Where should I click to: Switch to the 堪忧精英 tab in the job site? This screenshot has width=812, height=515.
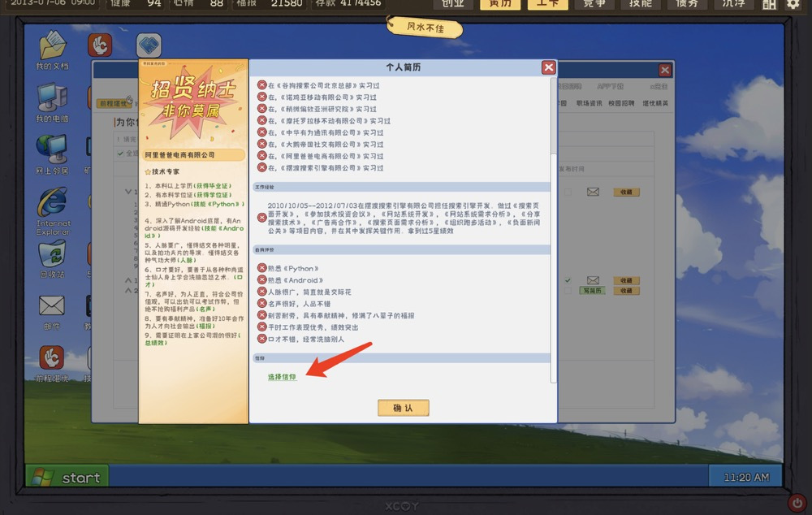[x=655, y=103]
